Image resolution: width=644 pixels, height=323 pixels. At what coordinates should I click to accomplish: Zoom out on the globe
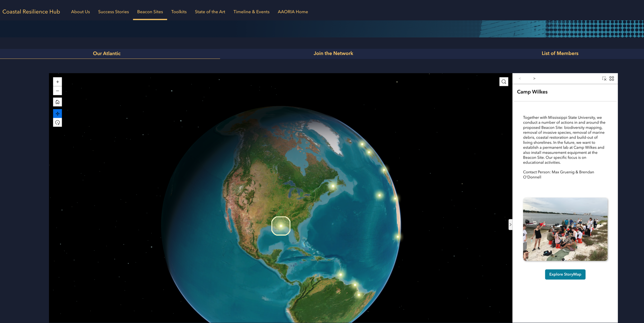coord(57,91)
